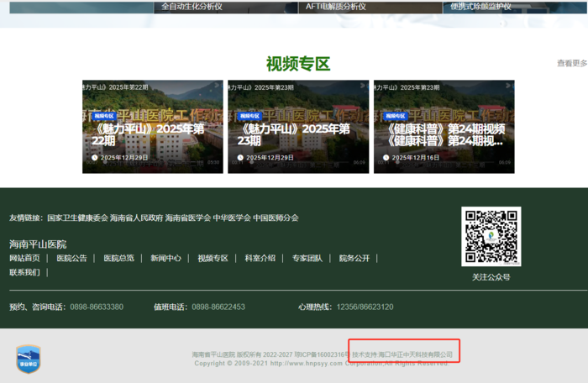Open 新闻中心 in footer menu

[165, 258]
